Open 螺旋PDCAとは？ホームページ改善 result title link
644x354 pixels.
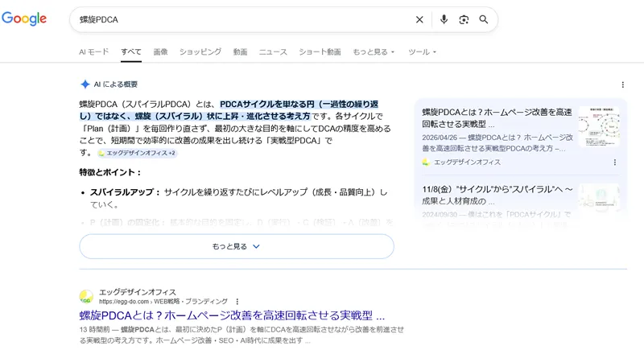click(232, 315)
